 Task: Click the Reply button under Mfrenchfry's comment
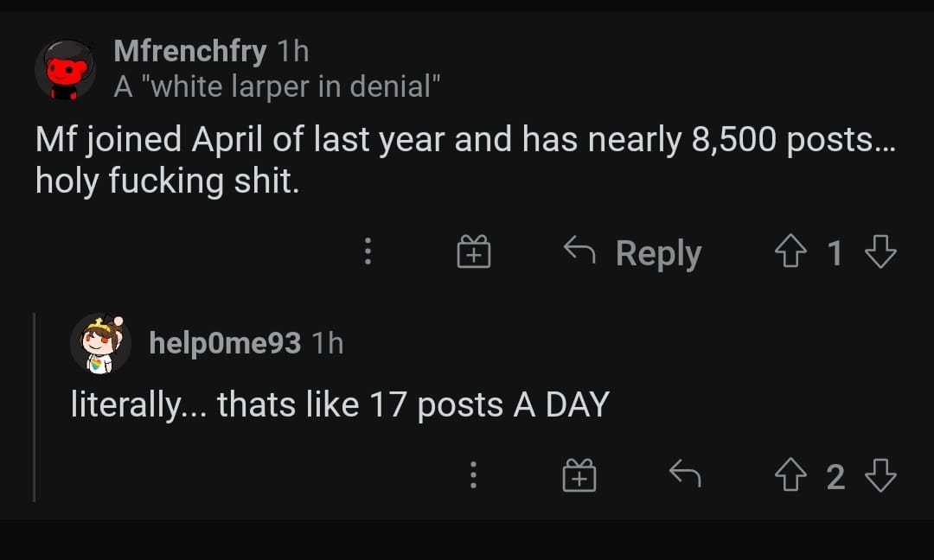pyautogui.click(x=632, y=252)
